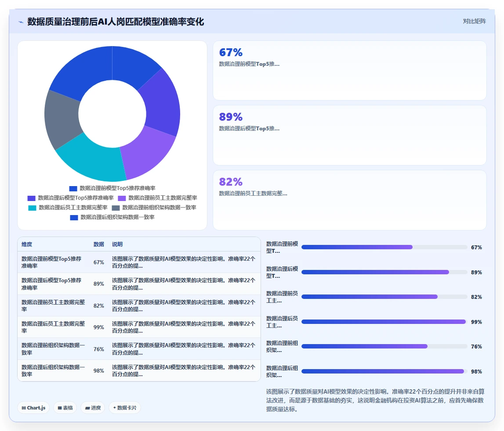504x431 pixels.
Task: Click the 99% value in the table
Action: click(99, 327)
